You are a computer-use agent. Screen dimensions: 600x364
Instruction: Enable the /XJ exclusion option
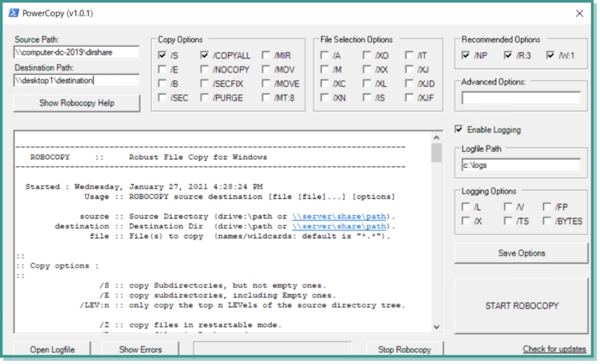409,69
